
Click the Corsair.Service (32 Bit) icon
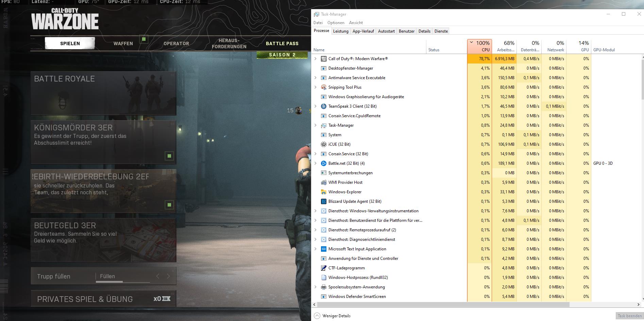323,154
